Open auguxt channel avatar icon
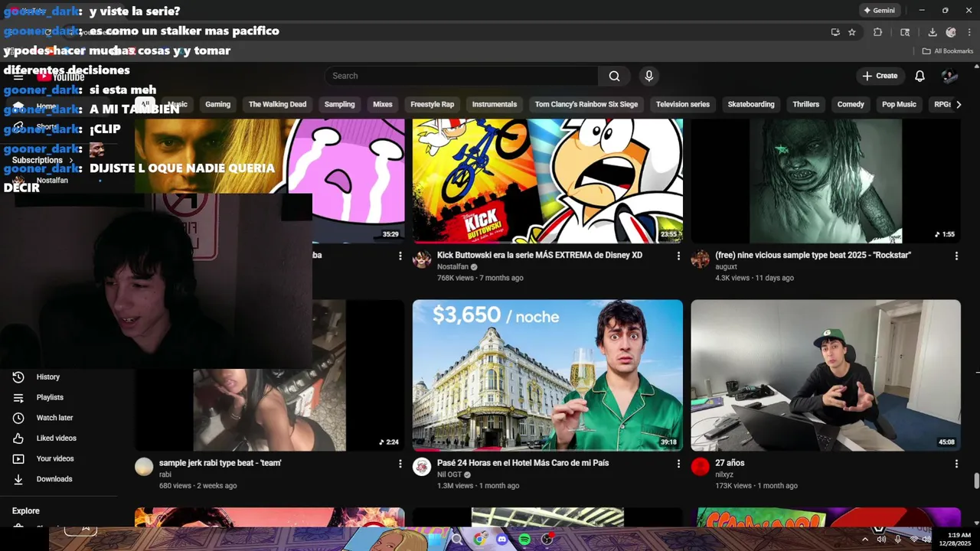The width and height of the screenshot is (980, 551). (x=700, y=259)
